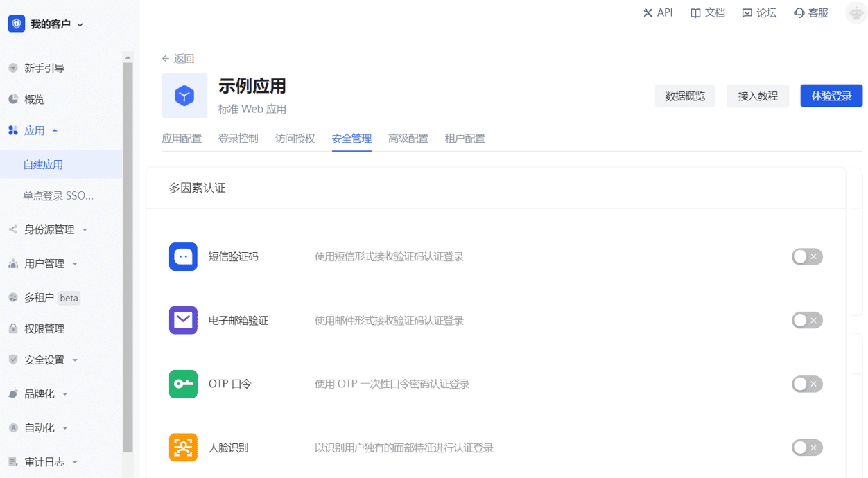Screen dimensions: 868x478
Task: Click the shield logo next to 我的客户
Action: (17, 24)
